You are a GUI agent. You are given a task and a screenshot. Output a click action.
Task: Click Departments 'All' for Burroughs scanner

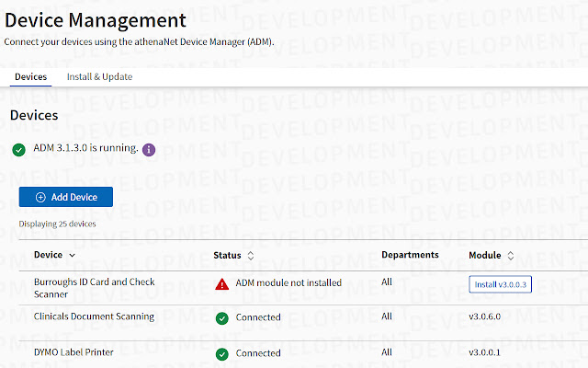pyautogui.click(x=387, y=282)
